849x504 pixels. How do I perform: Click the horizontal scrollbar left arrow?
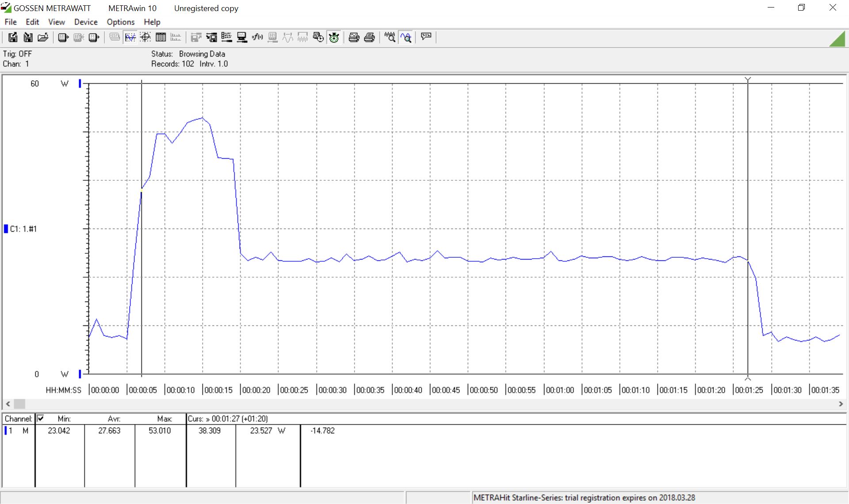pyautogui.click(x=8, y=404)
